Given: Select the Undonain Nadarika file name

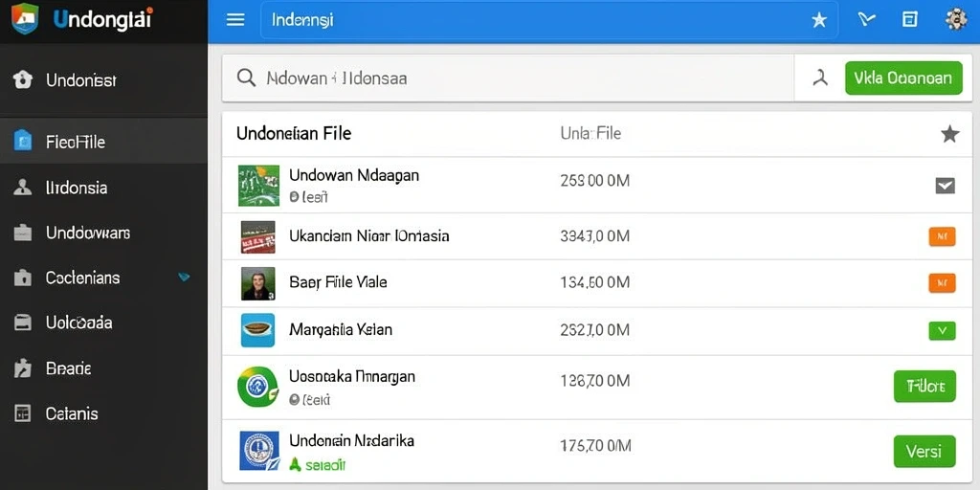Looking at the screenshot, I should click(x=351, y=440).
